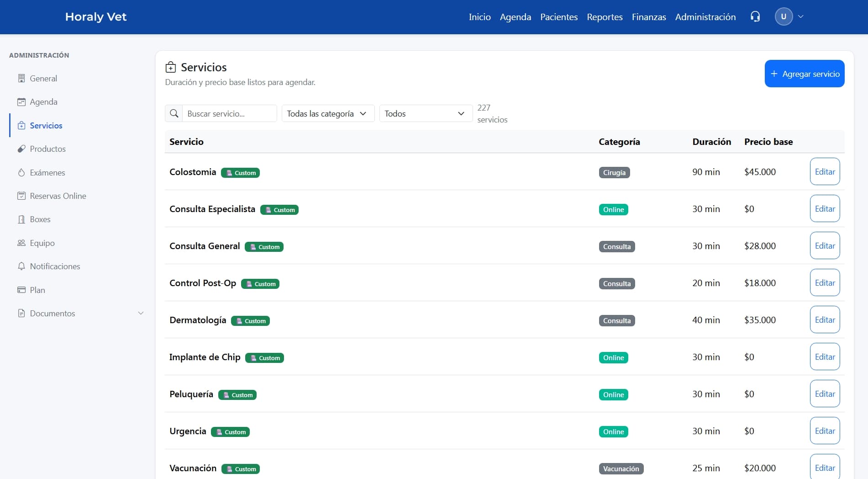868x479 pixels.
Task: Expand the Documentos sidebar section
Action: coord(141,314)
